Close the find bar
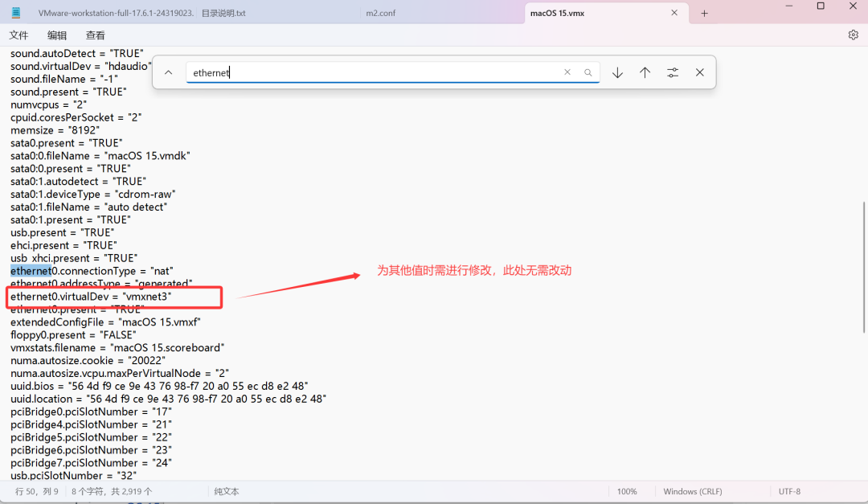This screenshot has height=504, width=868. coord(700,72)
